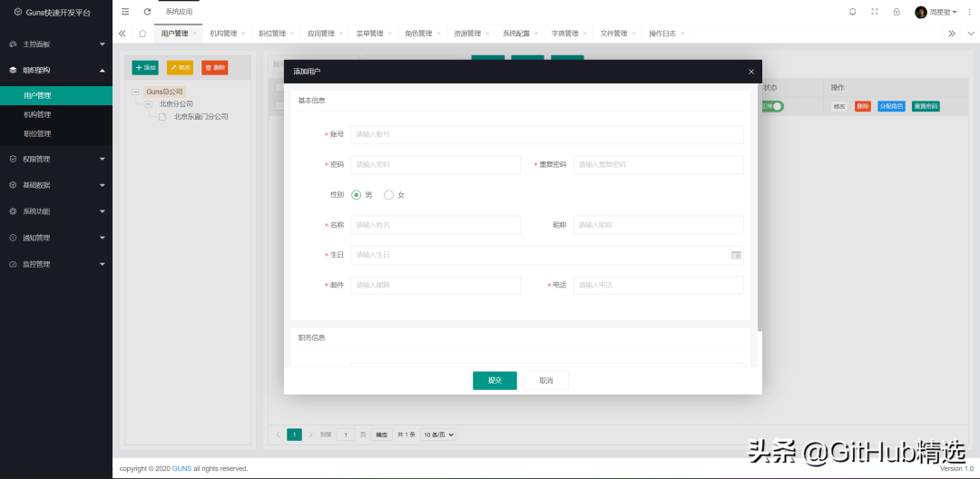Viewport: 980px width, 479px height.
Task: Click the 分配角色 button in the table row
Action: pyautogui.click(x=891, y=107)
